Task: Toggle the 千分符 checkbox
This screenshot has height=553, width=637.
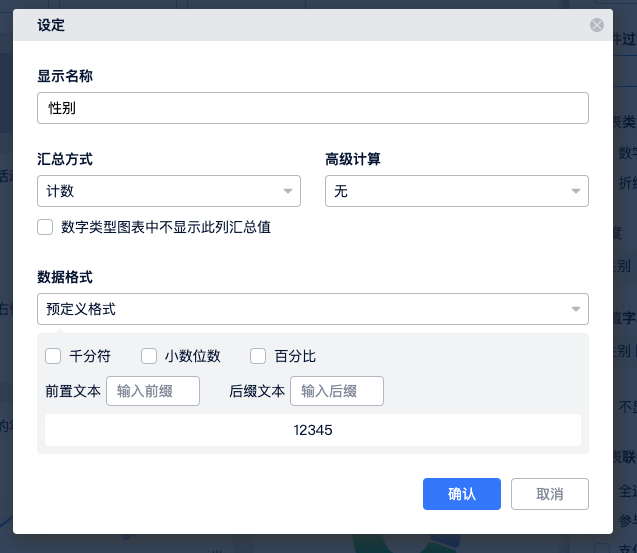Action: pyautogui.click(x=54, y=356)
